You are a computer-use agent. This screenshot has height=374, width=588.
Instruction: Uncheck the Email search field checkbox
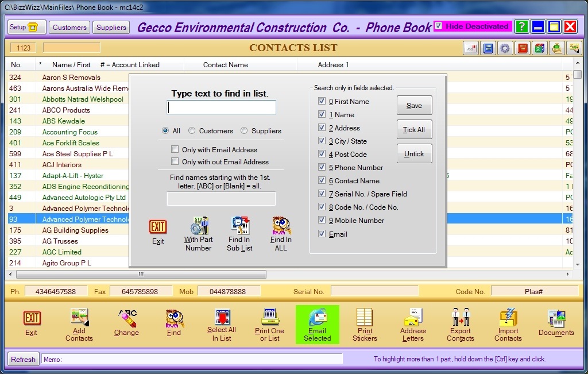pos(322,234)
